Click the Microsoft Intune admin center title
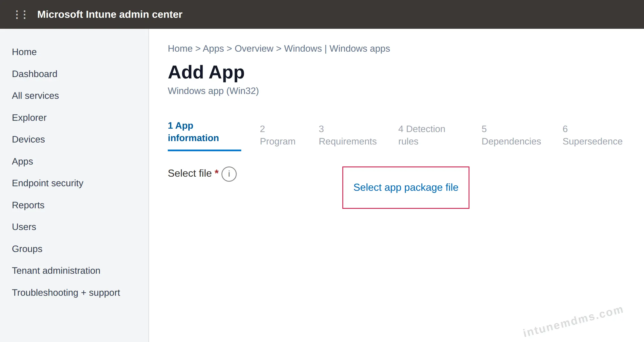 [x=110, y=14]
